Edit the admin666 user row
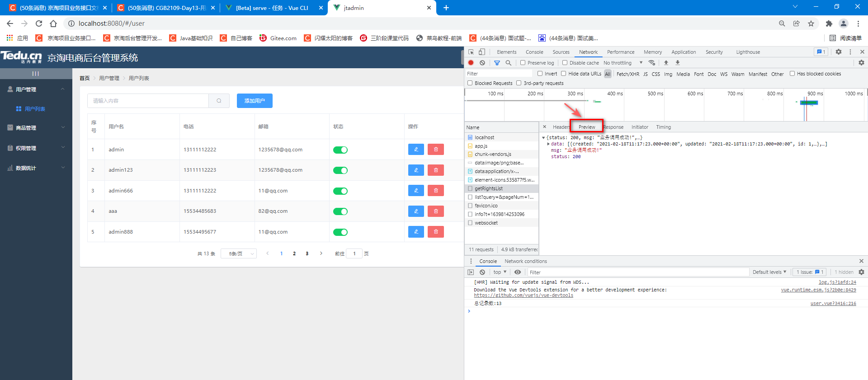This screenshot has height=380, width=868. click(416, 191)
